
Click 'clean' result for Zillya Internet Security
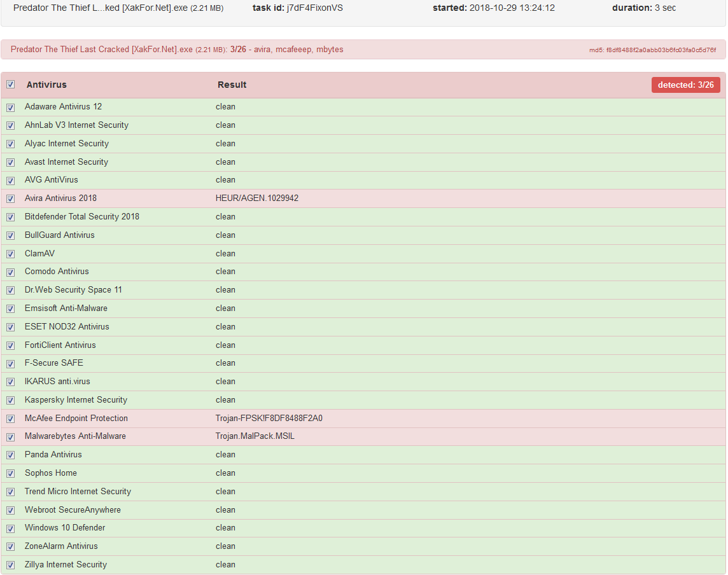coord(225,565)
